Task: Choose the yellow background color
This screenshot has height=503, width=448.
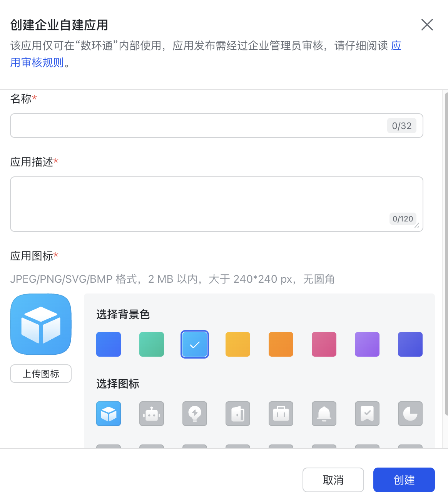Action: [x=238, y=344]
